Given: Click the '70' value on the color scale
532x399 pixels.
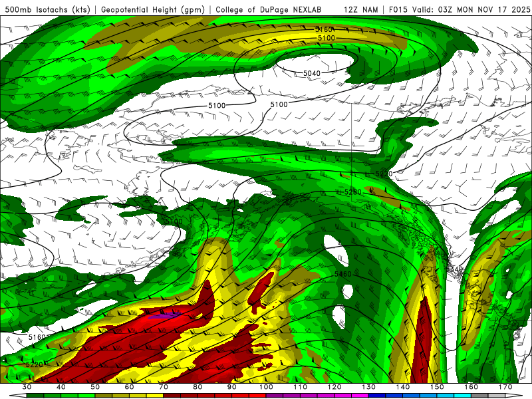Looking at the screenshot, I should (164, 387).
